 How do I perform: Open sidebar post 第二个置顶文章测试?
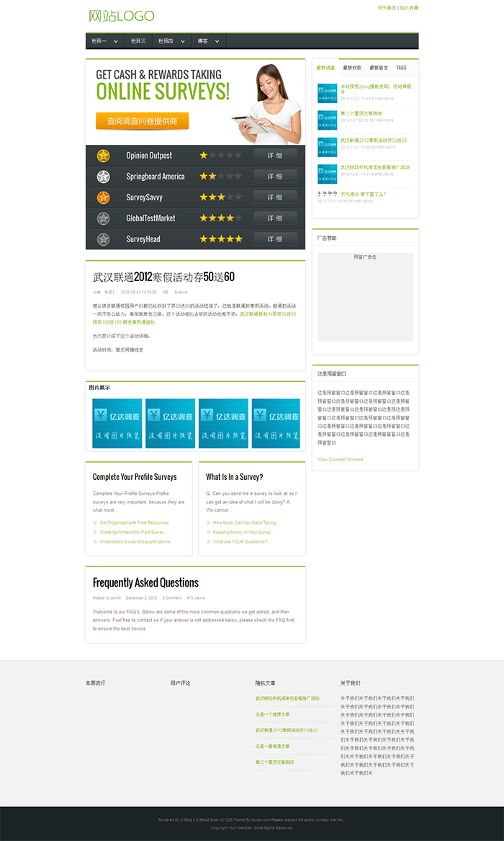click(x=361, y=113)
